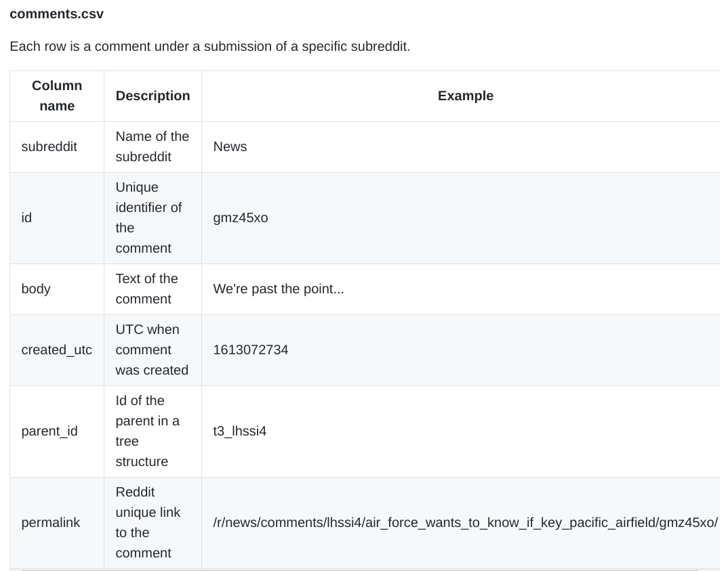The height and width of the screenshot is (571, 728).
Task: Select the example id 'gmz45xo'
Action: pyautogui.click(x=240, y=218)
